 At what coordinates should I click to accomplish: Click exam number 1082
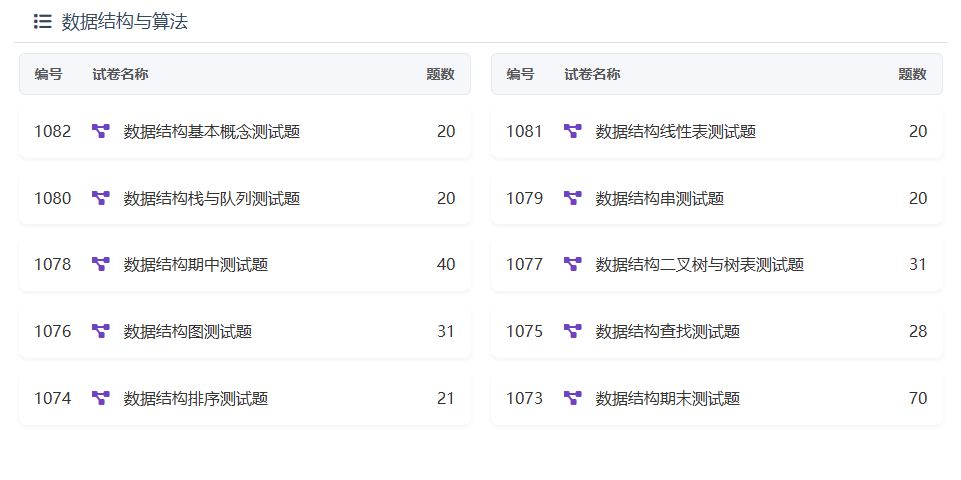53,131
